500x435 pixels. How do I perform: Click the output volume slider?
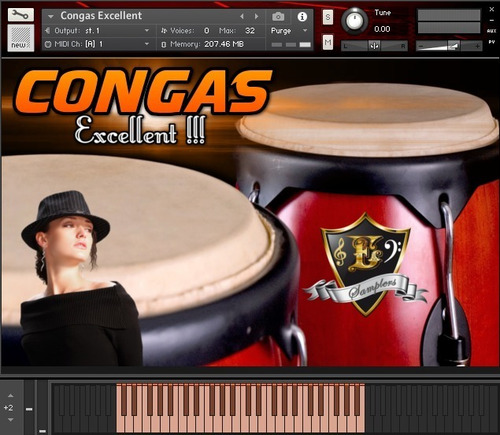click(x=449, y=46)
